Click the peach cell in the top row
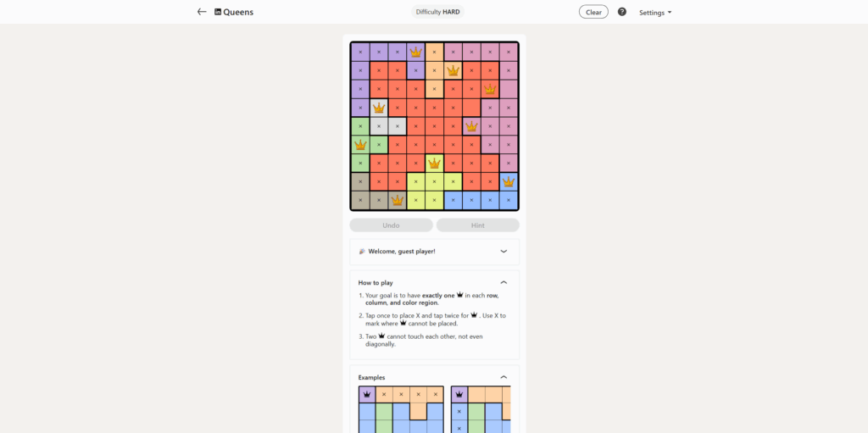This screenshot has height=433, width=868. click(434, 52)
